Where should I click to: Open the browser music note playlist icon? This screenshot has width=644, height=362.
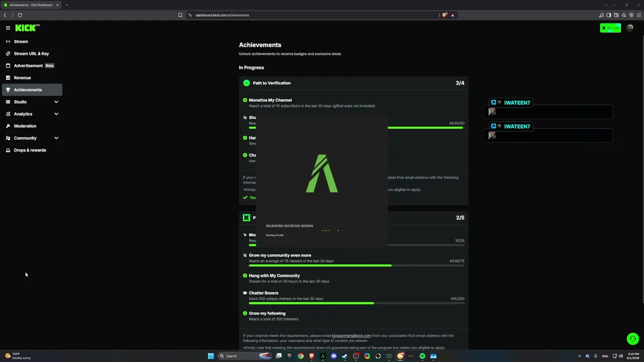click(601, 15)
